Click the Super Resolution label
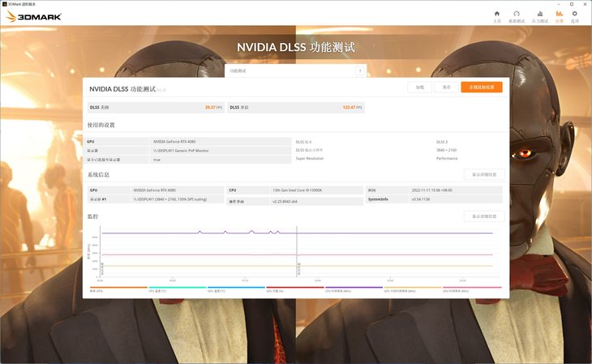This screenshot has width=592, height=364. point(310,159)
